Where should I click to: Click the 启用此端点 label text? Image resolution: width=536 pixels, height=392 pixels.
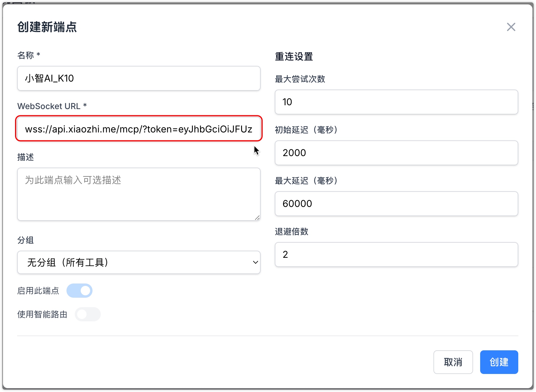[38, 291]
